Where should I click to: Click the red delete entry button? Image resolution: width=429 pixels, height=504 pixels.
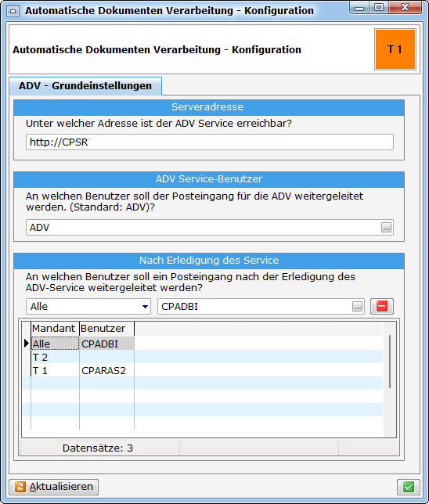tap(382, 306)
